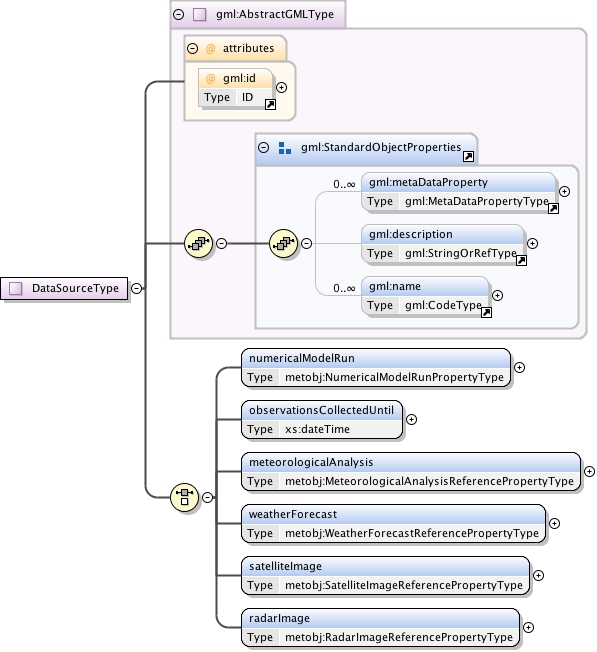Viewport: 597px width, 652px height.
Task: Follow the gml:id reference arrow
Action: pyautogui.click(x=270, y=104)
